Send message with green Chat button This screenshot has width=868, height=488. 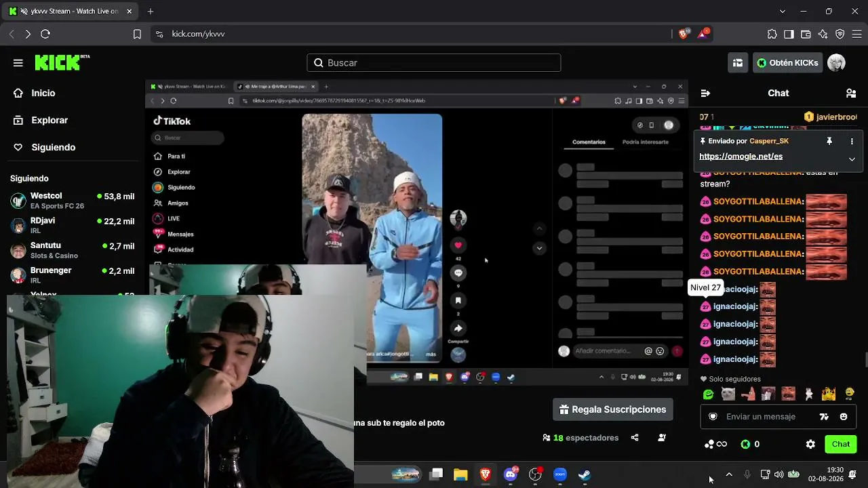pyautogui.click(x=841, y=445)
